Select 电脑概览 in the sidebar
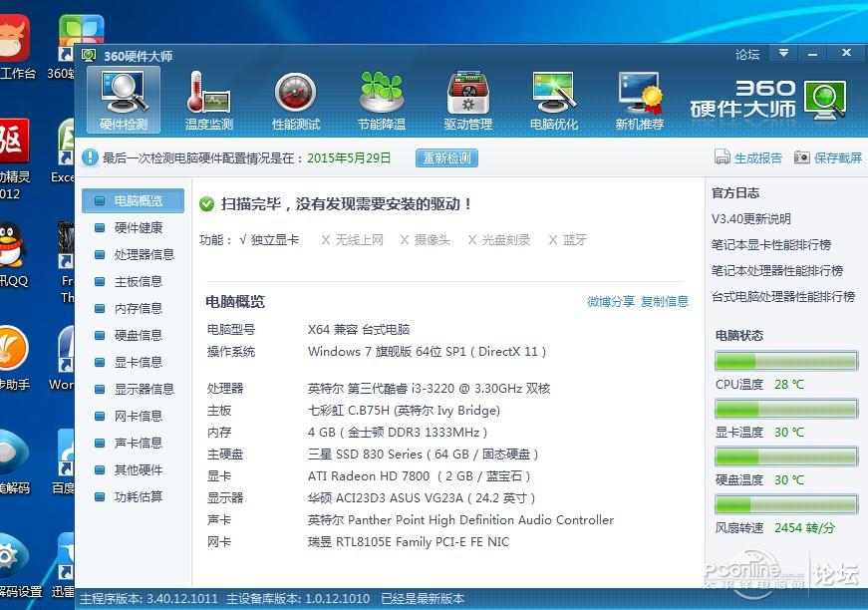Image resolution: width=868 pixels, height=610 pixels. coord(133,200)
